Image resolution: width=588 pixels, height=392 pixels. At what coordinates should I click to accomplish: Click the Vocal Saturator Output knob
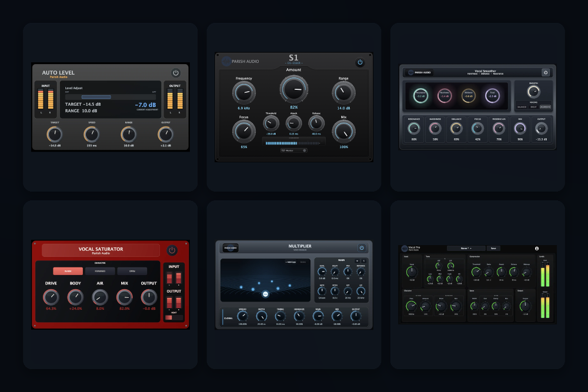[149, 297]
